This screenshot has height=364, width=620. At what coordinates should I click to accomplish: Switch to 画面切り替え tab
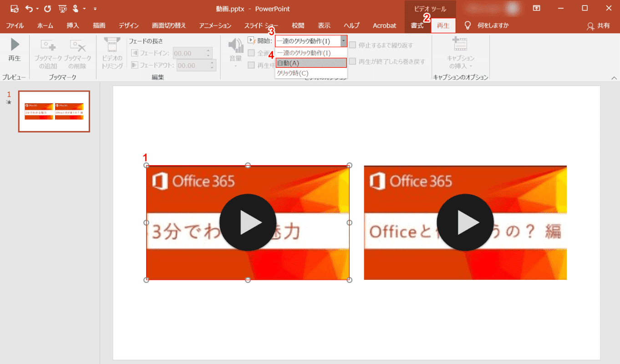(x=169, y=25)
